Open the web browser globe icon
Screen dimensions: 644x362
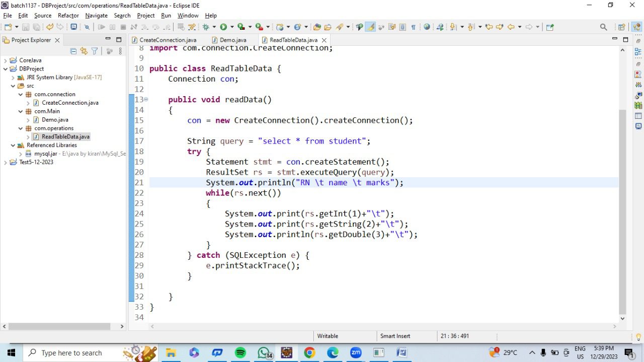tap(427, 27)
